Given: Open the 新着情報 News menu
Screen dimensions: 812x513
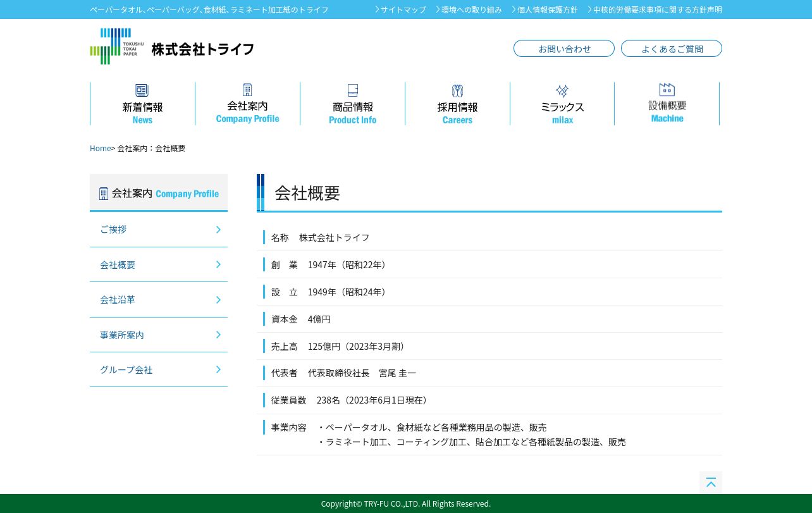Looking at the screenshot, I should (142, 104).
